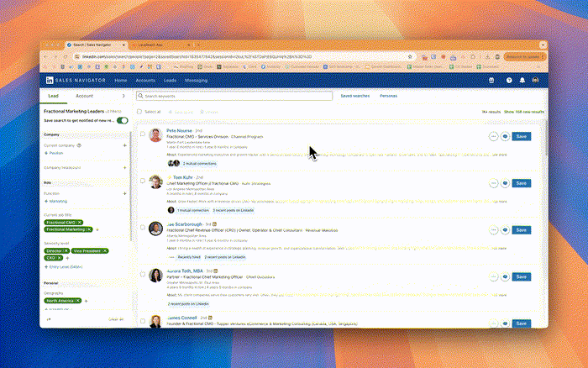Open more options for Joe Scarborough

pyautogui.click(x=494, y=230)
